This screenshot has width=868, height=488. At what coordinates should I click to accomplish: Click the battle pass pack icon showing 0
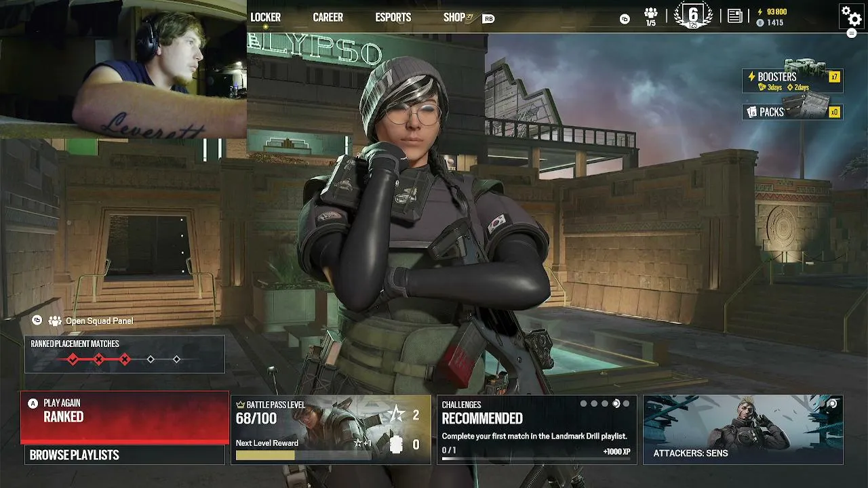point(397,445)
